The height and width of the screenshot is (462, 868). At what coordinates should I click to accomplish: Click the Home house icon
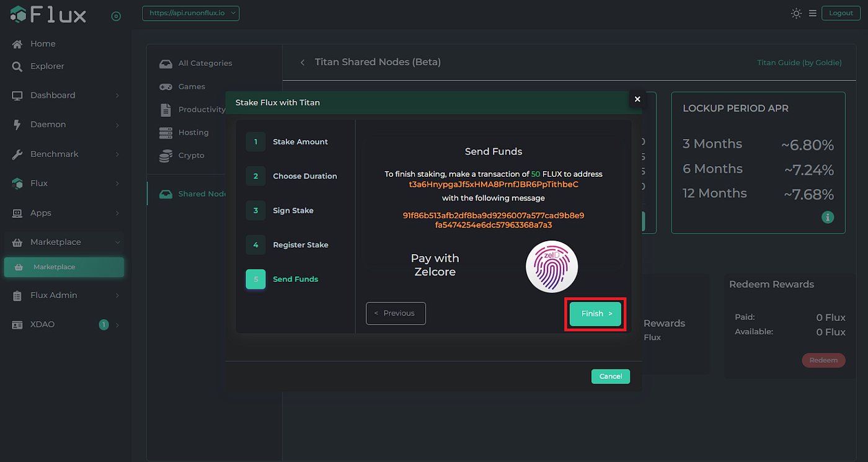coord(17,44)
